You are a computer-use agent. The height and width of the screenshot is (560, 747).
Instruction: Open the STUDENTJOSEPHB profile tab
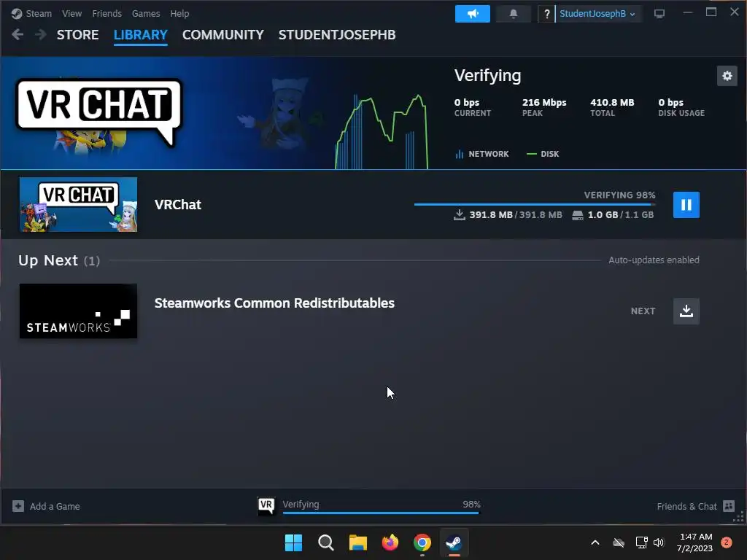tap(337, 35)
